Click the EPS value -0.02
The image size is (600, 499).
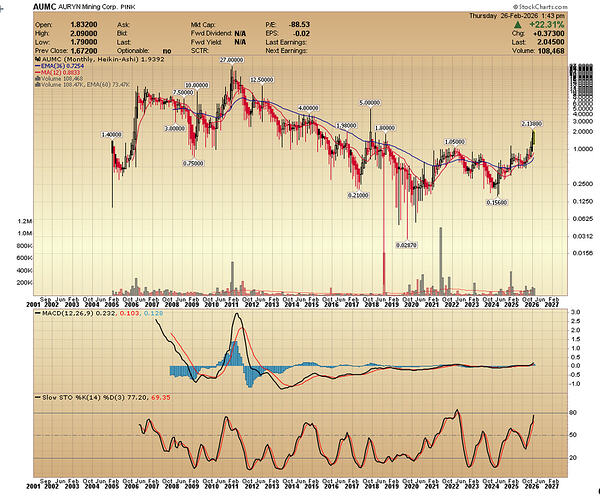point(302,33)
